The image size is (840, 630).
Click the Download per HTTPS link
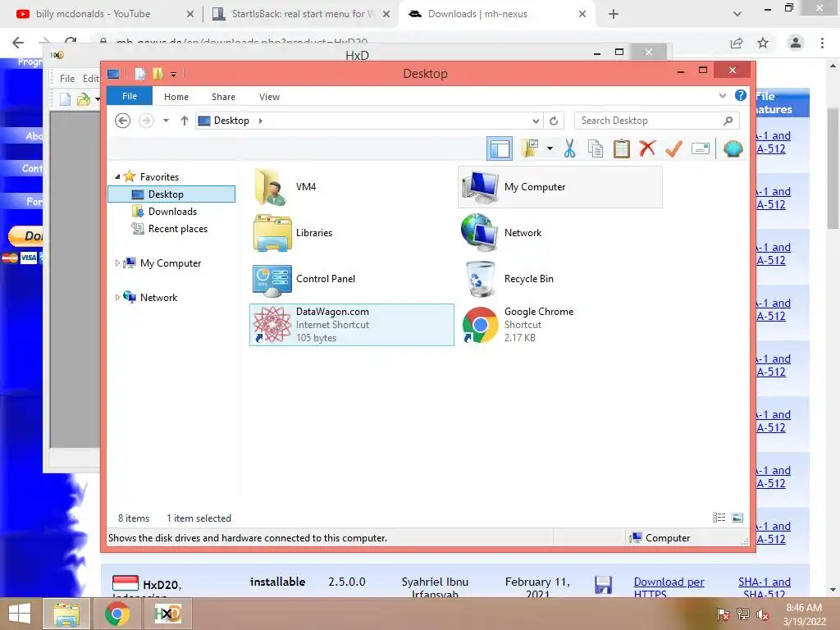(x=669, y=587)
